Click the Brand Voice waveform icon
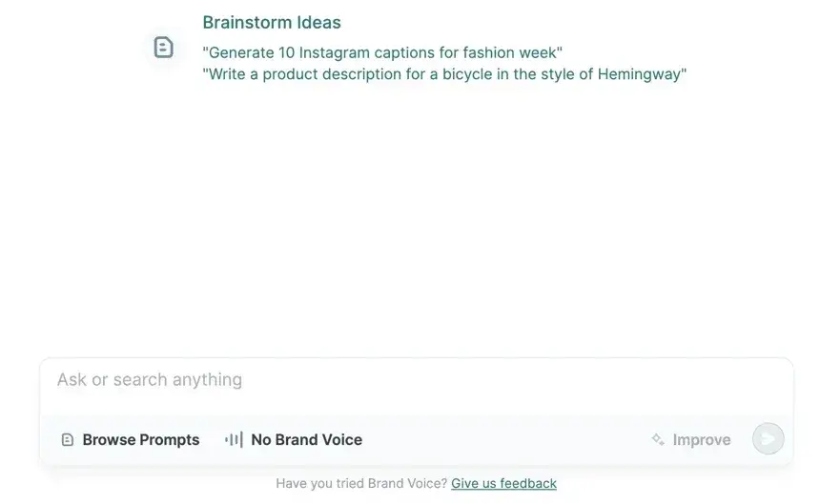The image size is (820, 504). [x=234, y=440]
